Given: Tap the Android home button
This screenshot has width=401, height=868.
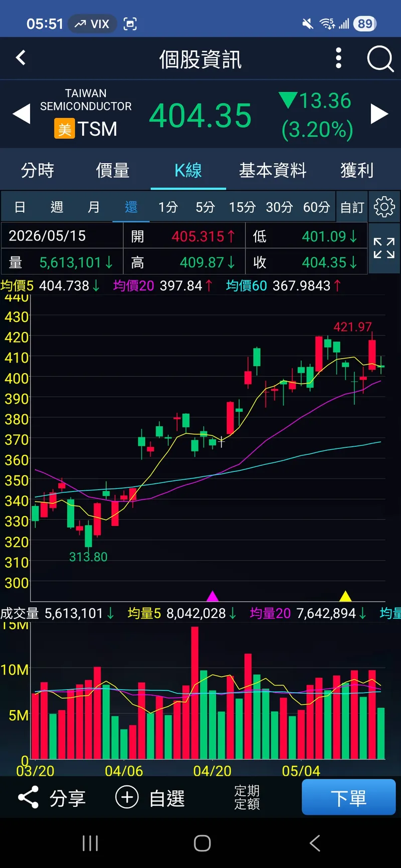Looking at the screenshot, I should 202,843.
